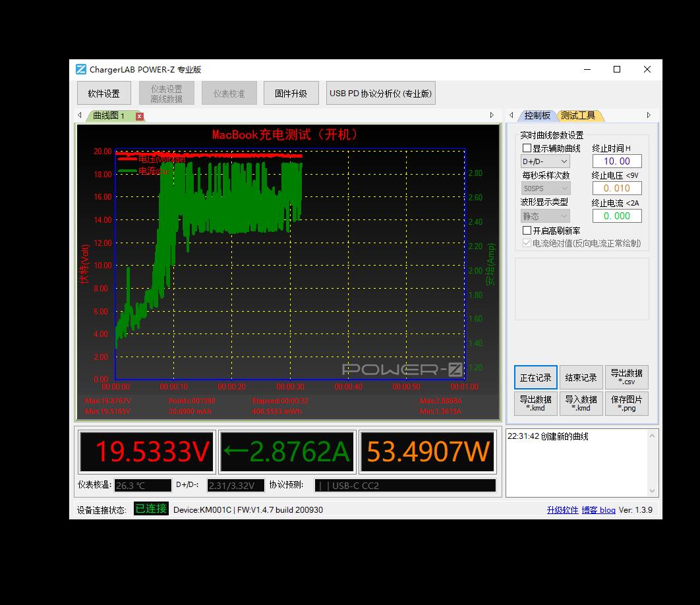Open the D+/D- auxiliary curve dropdown
The width and height of the screenshot is (700, 605).
point(545,161)
